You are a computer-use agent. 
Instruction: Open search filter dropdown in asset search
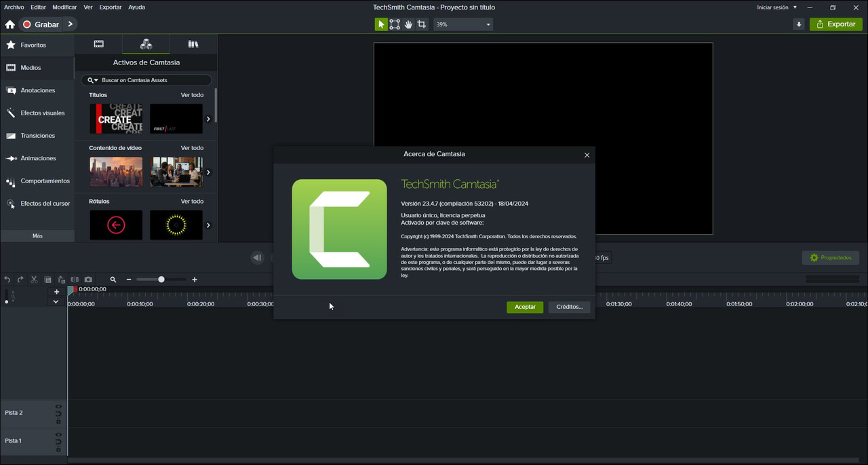click(x=92, y=80)
